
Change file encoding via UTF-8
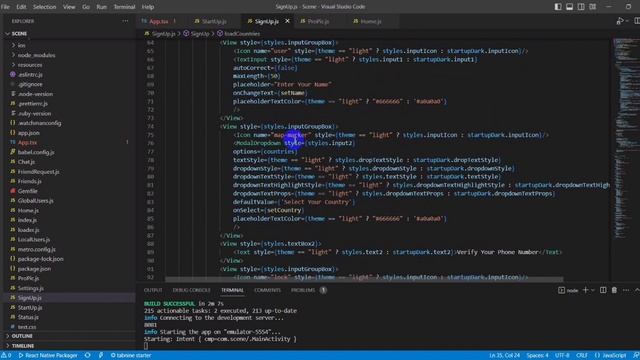coord(562,356)
